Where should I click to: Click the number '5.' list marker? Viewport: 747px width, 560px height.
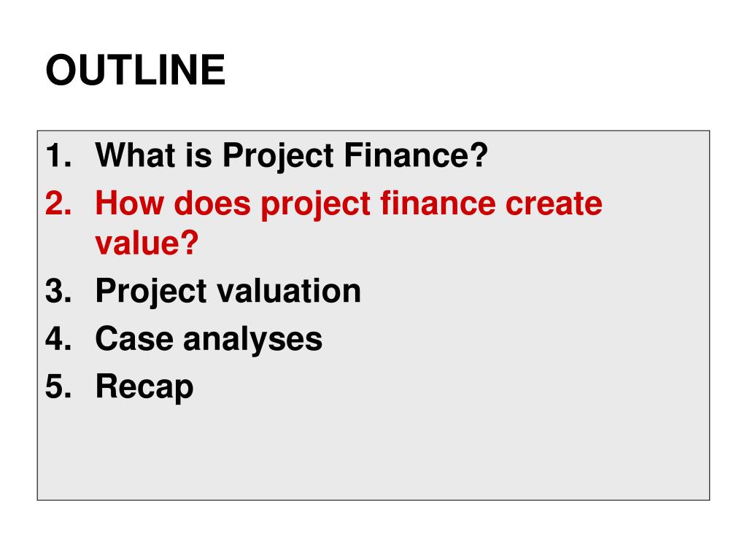58,386
